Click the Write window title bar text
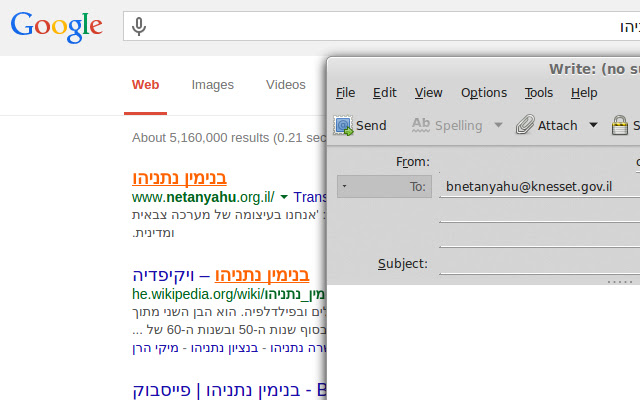This screenshot has height=400, width=640. pos(594,69)
